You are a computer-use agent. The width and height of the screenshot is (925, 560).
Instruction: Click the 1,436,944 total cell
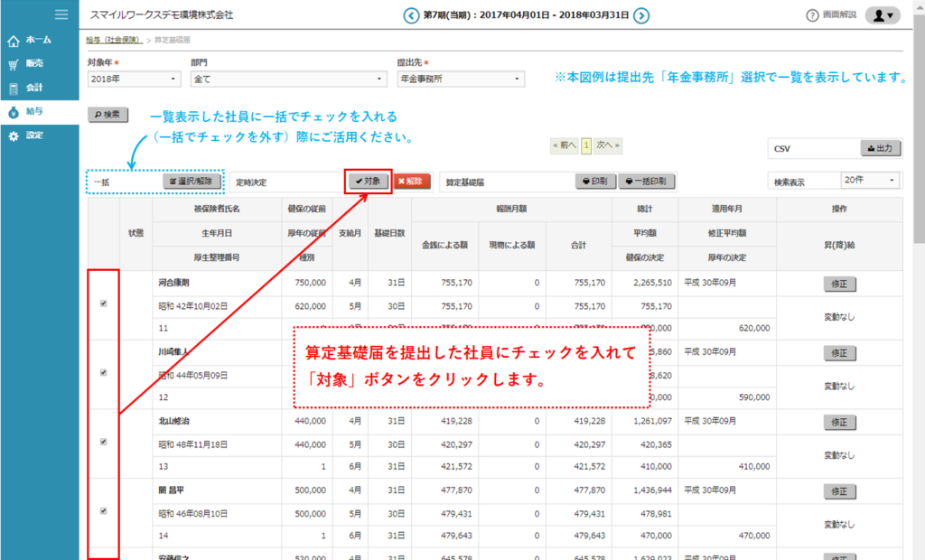(652, 490)
